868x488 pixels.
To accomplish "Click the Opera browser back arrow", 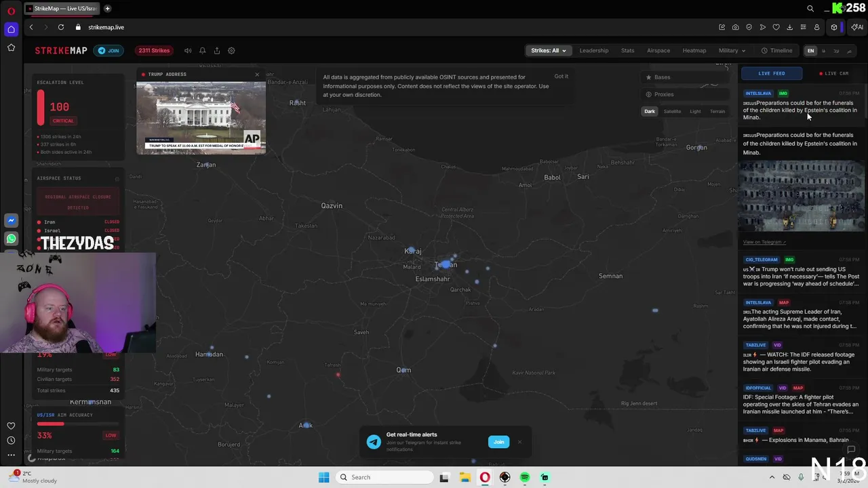I will pos(31,27).
